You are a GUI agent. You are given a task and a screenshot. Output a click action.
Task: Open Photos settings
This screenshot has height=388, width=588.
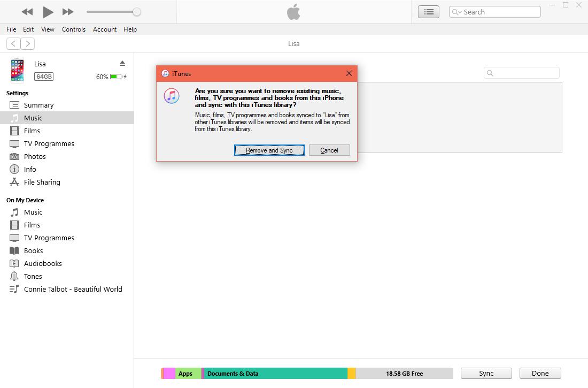click(67, 156)
